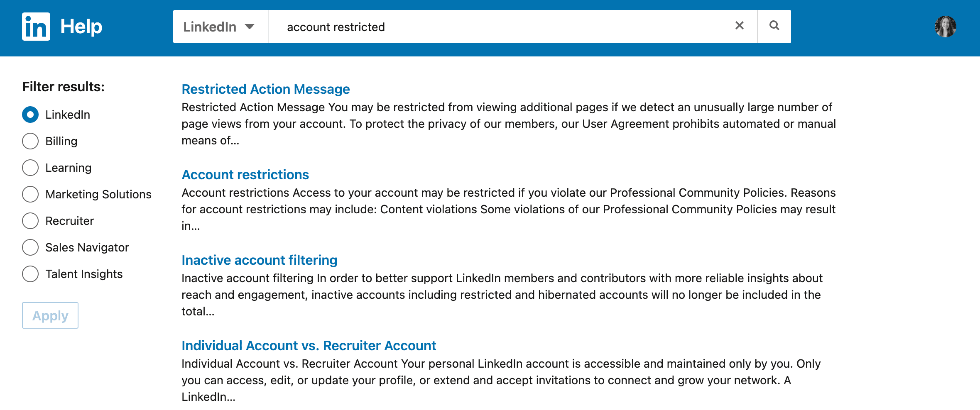Open the user profile avatar
This screenshot has height=410, width=980.
pos(946,27)
